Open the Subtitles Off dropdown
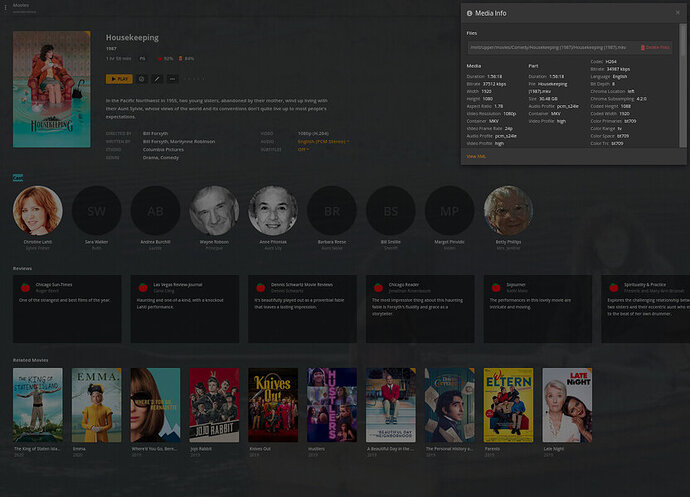 (303, 149)
